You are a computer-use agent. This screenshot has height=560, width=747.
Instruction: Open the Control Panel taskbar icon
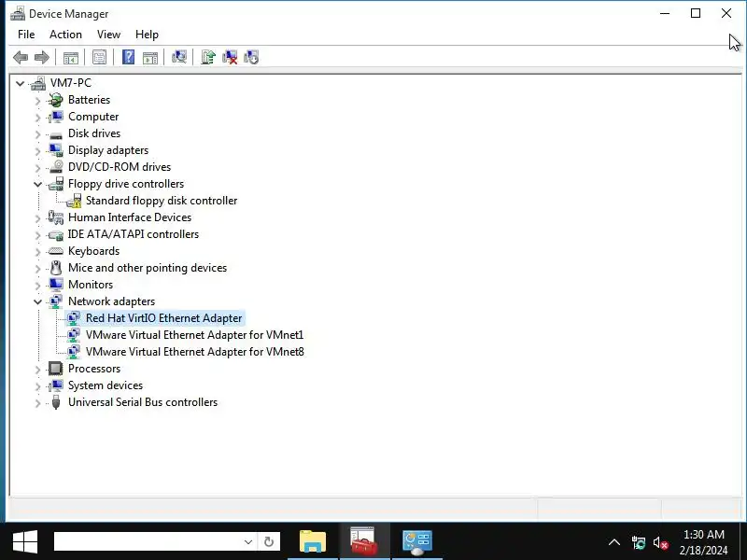(x=417, y=542)
